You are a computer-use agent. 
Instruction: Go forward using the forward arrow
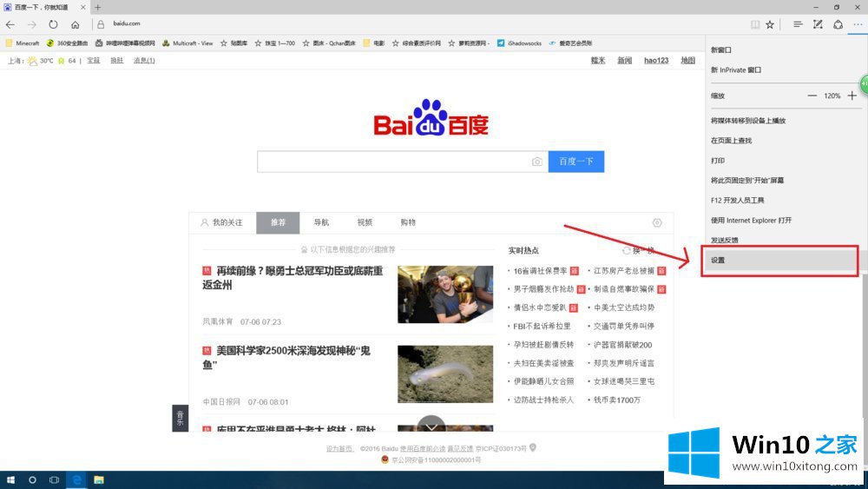click(31, 24)
